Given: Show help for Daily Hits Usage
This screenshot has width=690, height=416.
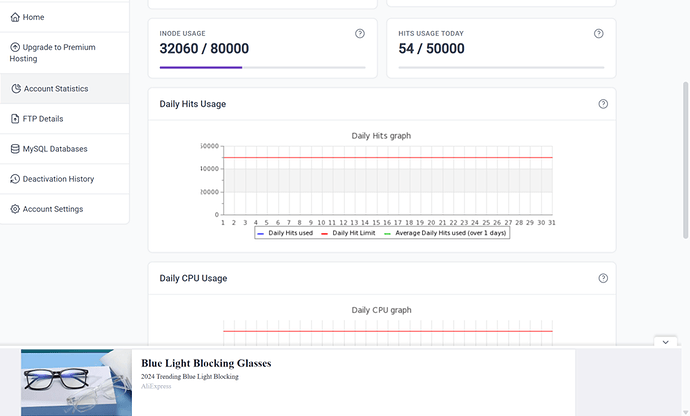Looking at the screenshot, I should (x=603, y=104).
